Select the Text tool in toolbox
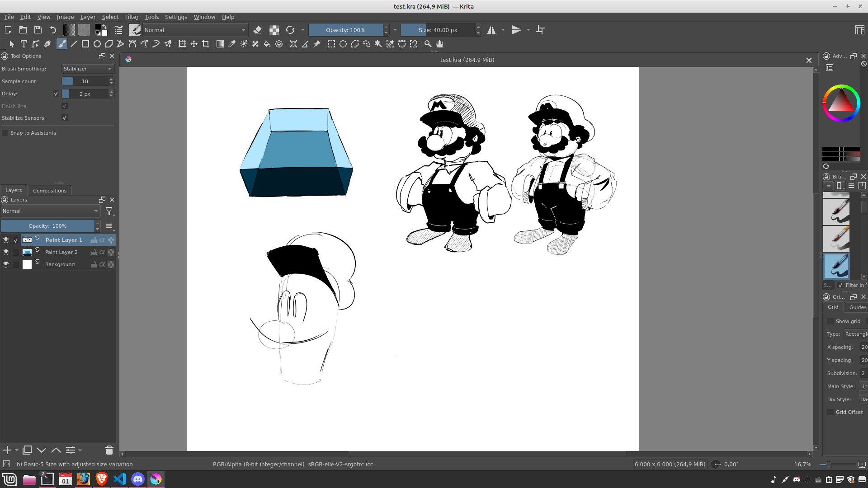 [x=24, y=44]
